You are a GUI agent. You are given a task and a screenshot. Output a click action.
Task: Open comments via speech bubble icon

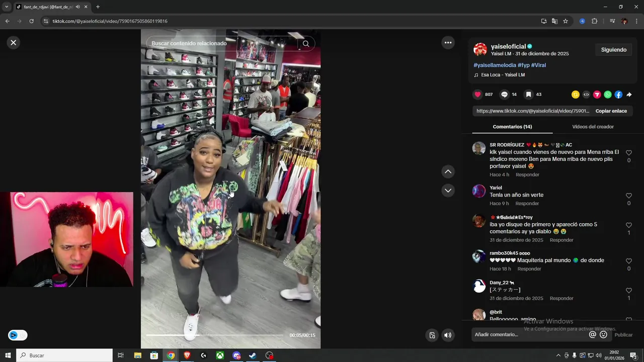pyautogui.click(x=504, y=95)
